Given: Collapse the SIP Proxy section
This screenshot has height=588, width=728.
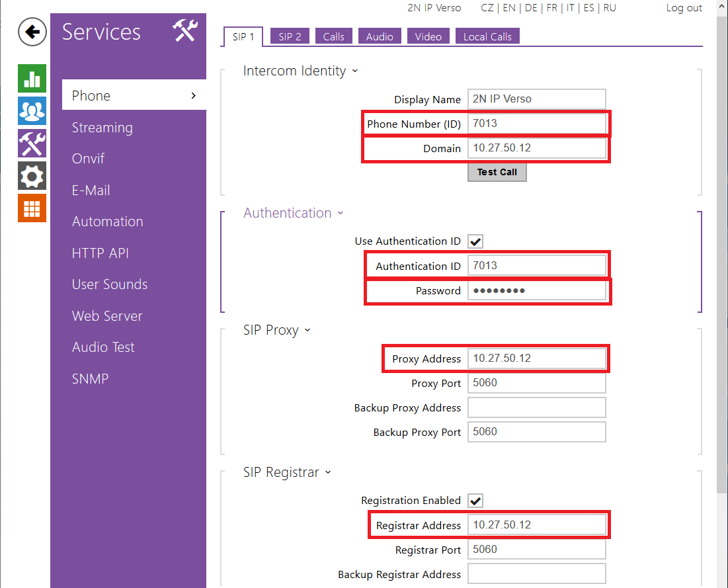Looking at the screenshot, I should 307,330.
